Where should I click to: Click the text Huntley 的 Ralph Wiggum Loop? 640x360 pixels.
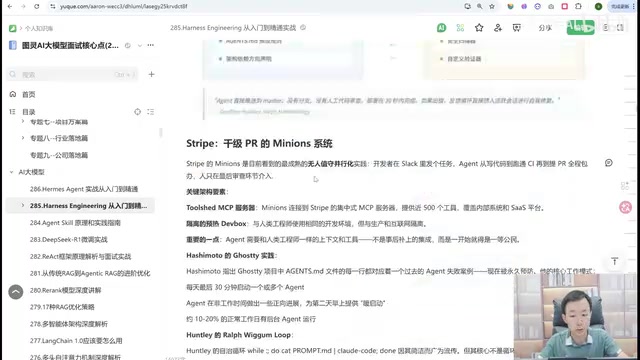(238, 335)
